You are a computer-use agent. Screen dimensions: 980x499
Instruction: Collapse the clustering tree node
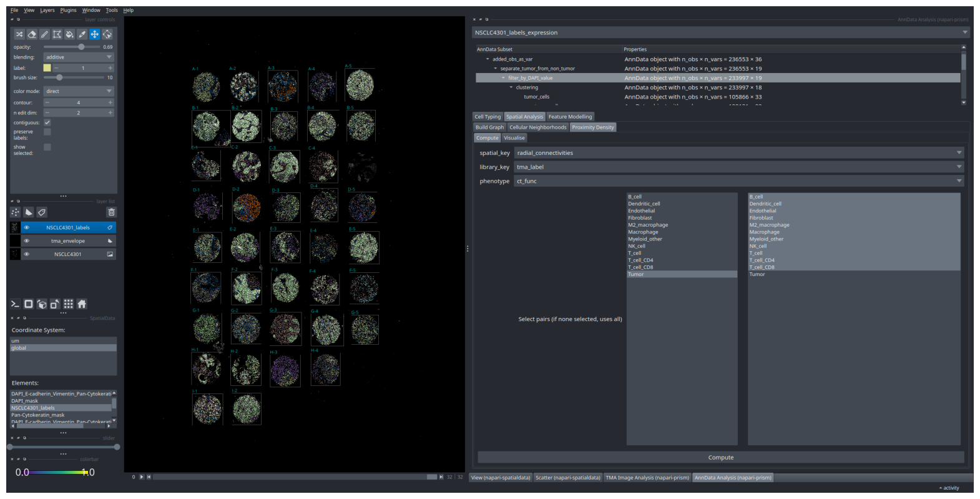(x=511, y=87)
